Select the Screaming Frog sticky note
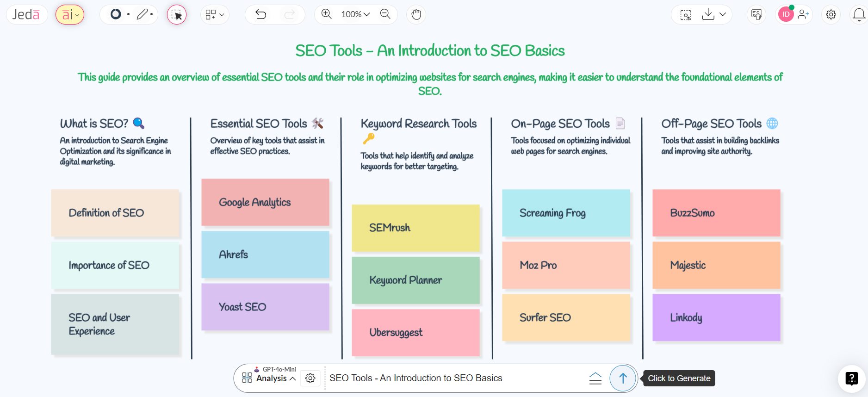Viewport: 868px width, 397px height. click(x=566, y=213)
